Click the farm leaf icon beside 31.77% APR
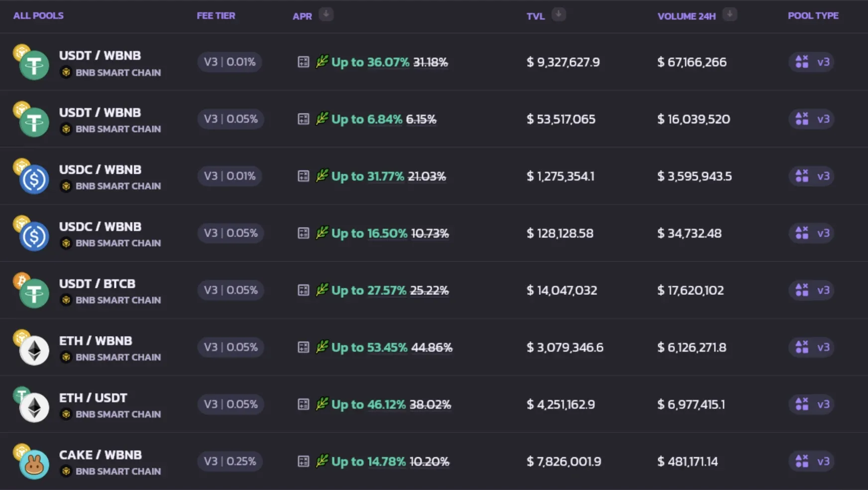Viewport: 868px width, 490px height. pos(322,175)
